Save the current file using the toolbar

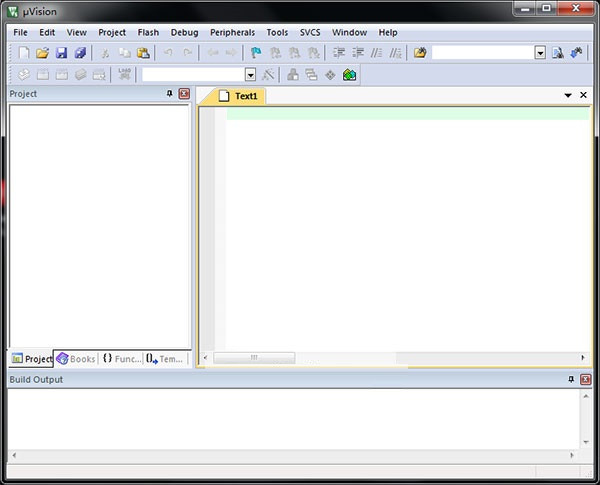[61, 53]
